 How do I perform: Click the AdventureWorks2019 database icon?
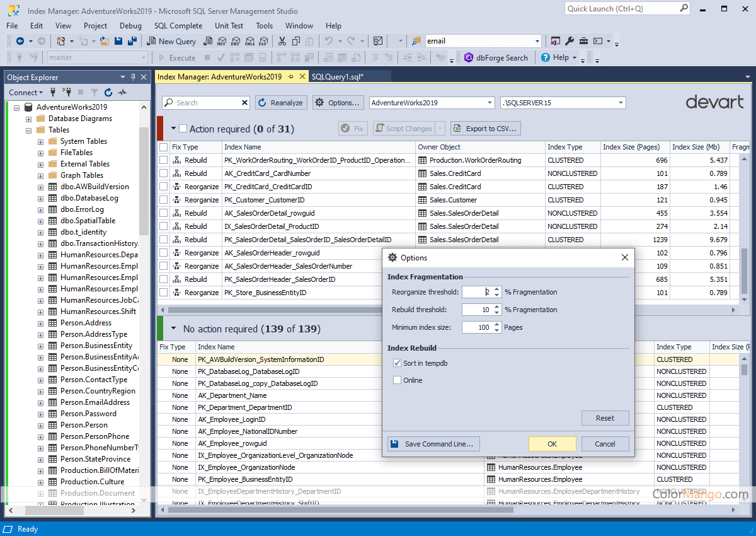click(x=29, y=107)
